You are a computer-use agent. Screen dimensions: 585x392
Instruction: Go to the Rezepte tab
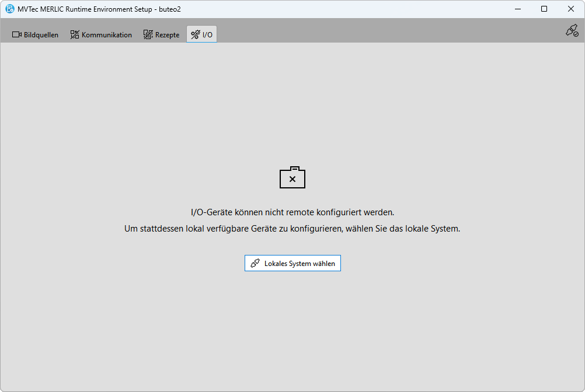167,35
